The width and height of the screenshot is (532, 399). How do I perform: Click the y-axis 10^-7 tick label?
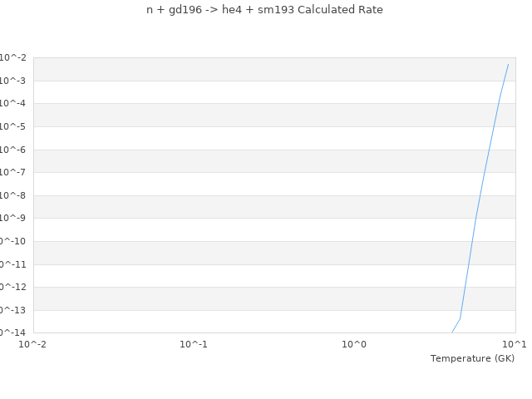(x=13, y=172)
